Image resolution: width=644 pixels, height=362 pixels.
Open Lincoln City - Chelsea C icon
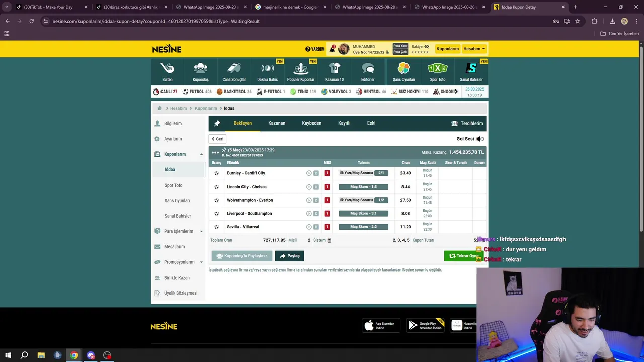[x=316, y=187]
